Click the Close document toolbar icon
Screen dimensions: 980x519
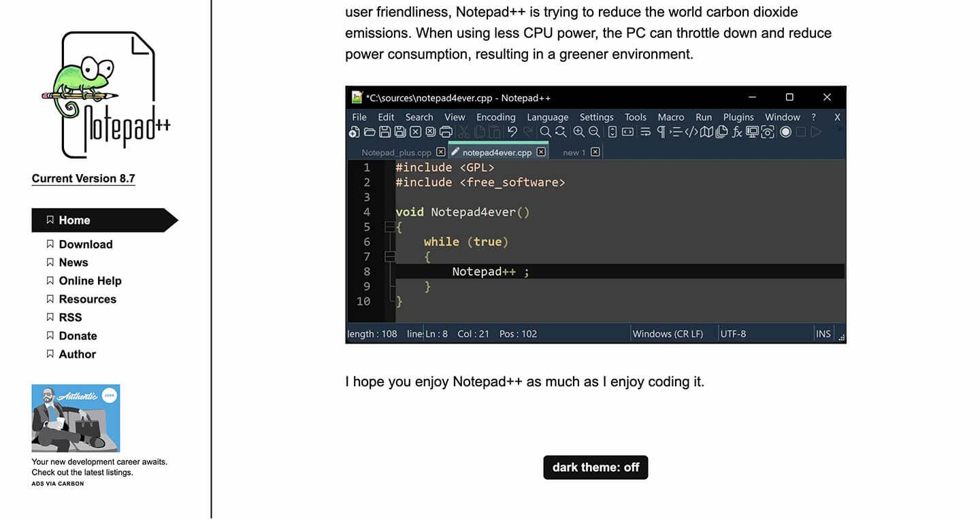(415, 132)
